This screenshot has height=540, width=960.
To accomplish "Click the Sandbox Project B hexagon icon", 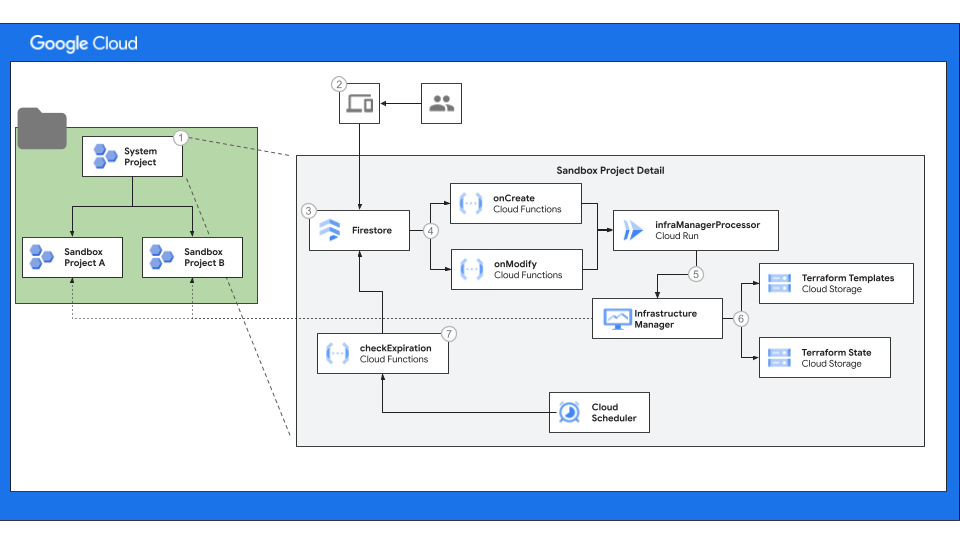I will (162, 257).
